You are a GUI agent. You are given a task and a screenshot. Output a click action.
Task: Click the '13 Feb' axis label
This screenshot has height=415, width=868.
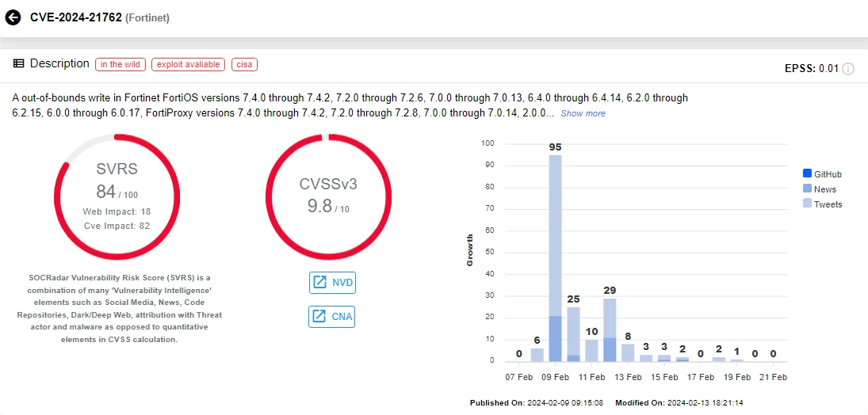point(628,377)
